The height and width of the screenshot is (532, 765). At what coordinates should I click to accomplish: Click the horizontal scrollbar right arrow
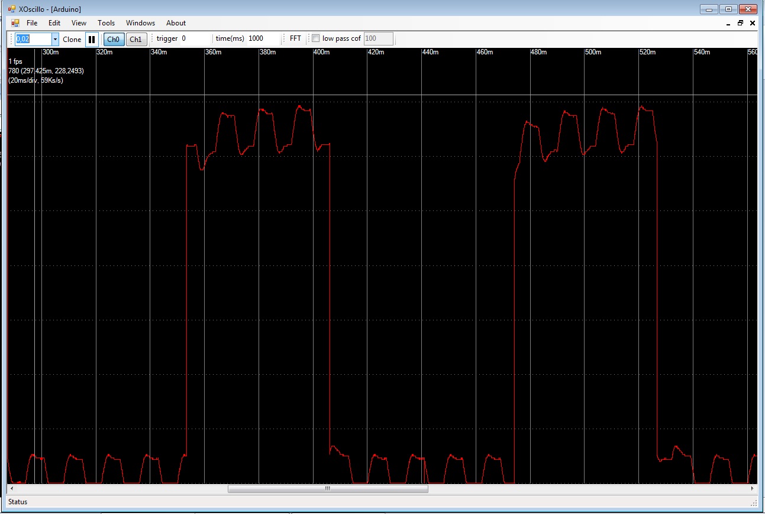pyautogui.click(x=753, y=489)
